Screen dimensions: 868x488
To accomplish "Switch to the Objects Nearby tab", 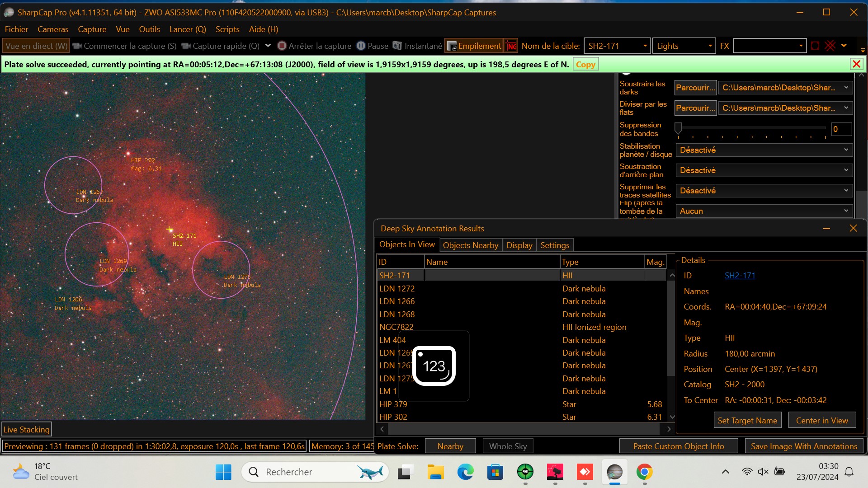I will 470,245.
